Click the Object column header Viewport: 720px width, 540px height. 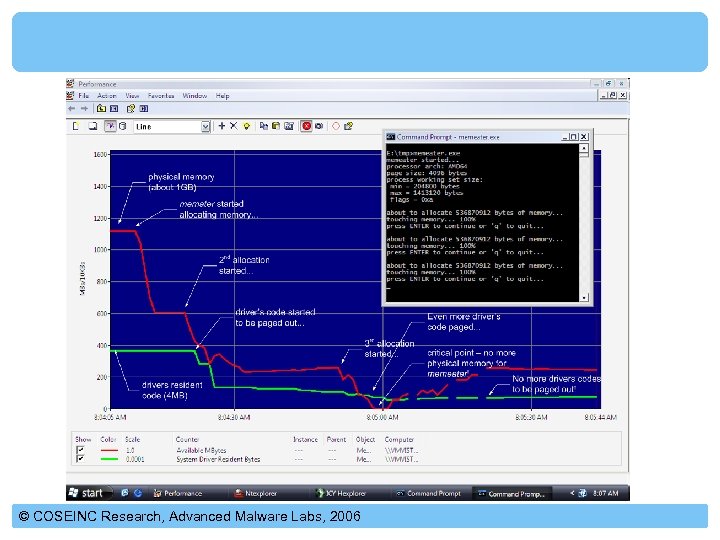(366, 439)
